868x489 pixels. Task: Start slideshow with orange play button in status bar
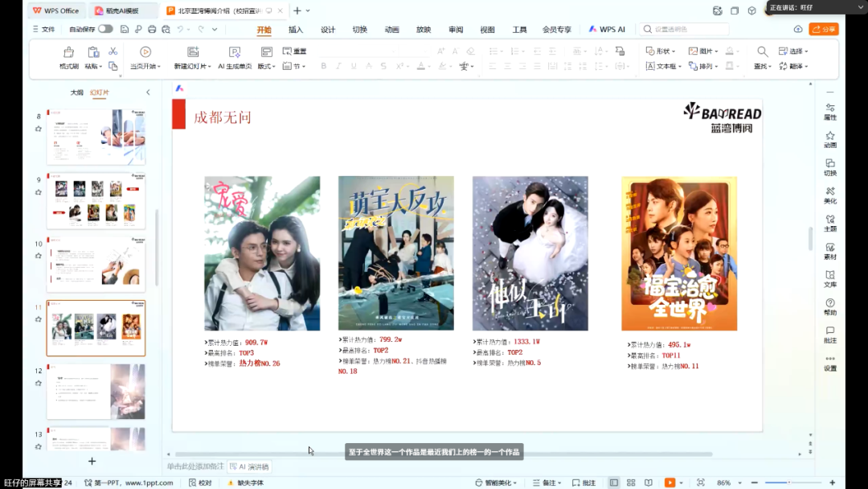click(x=669, y=483)
